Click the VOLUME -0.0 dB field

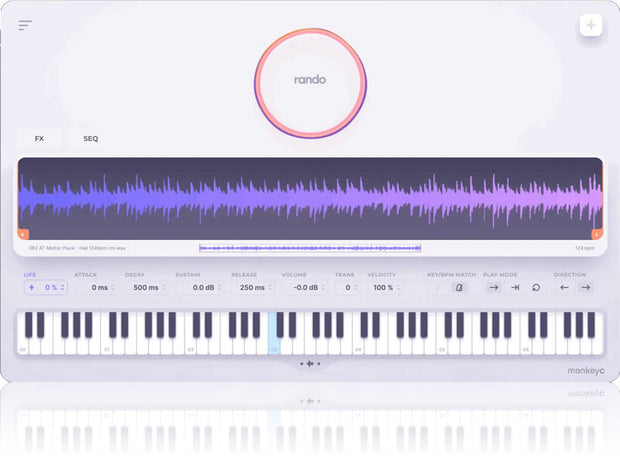pyautogui.click(x=306, y=288)
